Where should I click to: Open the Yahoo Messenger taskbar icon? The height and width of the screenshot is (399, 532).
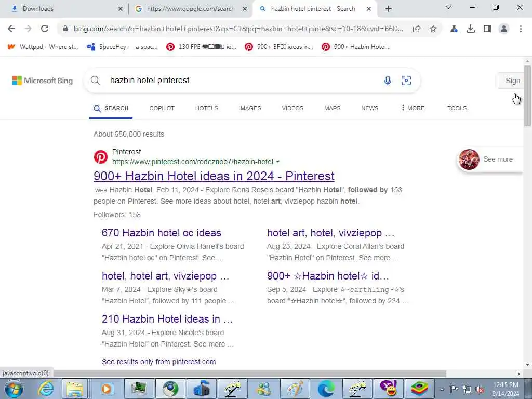click(x=388, y=389)
